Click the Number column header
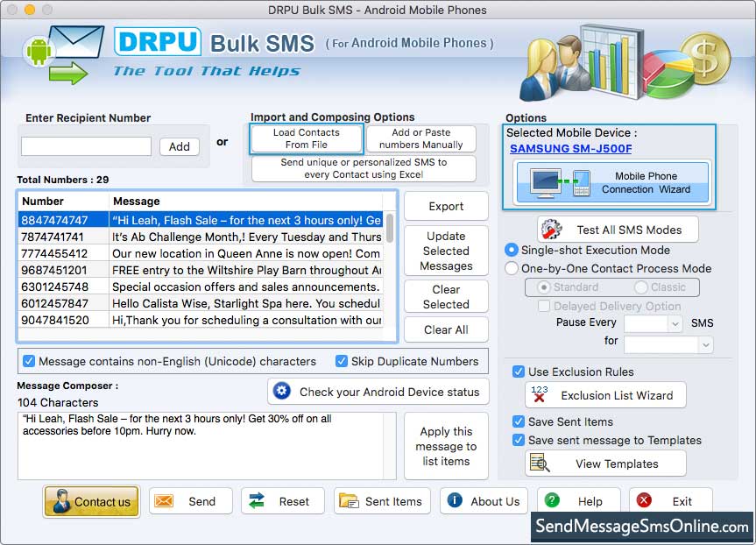The width and height of the screenshot is (756, 545). tap(63, 202)
